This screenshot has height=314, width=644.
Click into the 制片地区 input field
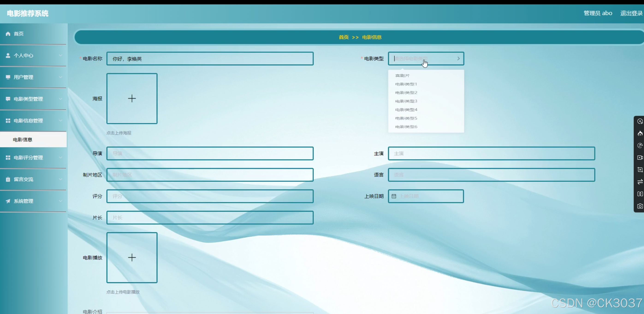coord(210,175)
